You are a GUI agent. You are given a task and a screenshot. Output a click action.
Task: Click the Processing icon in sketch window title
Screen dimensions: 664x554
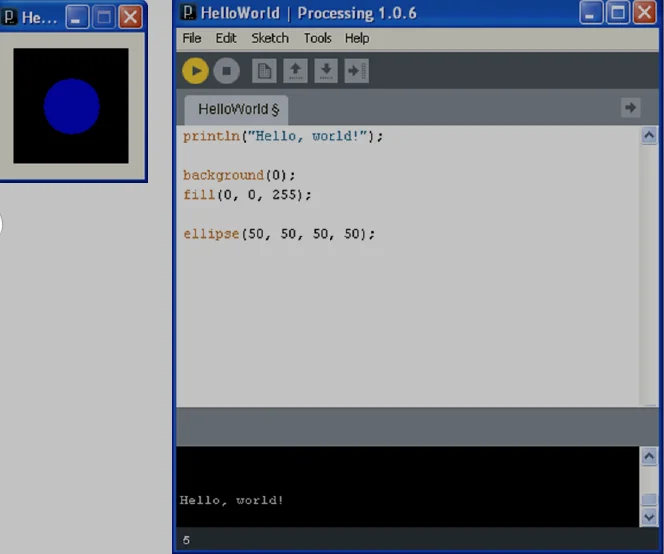point(9,17)
